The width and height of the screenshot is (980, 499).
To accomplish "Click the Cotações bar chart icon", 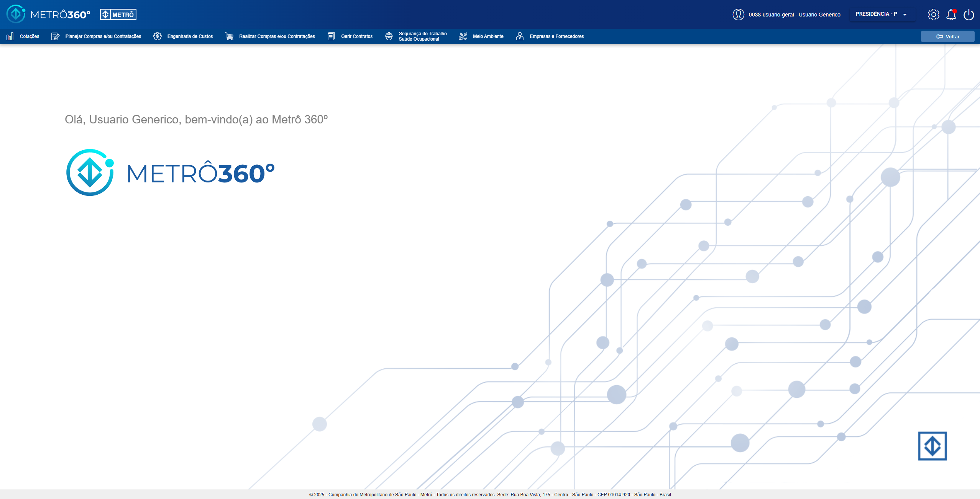I will (x=10, y=36).
